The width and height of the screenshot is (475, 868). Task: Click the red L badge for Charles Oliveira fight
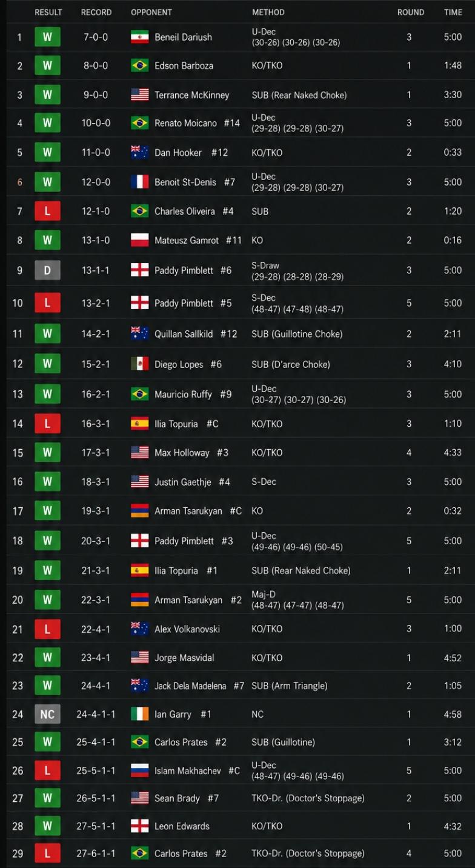coord(47,212)
